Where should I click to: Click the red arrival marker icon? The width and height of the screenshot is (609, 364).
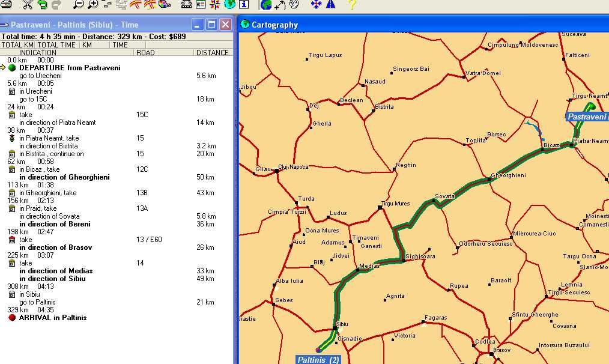coord(12,317)
